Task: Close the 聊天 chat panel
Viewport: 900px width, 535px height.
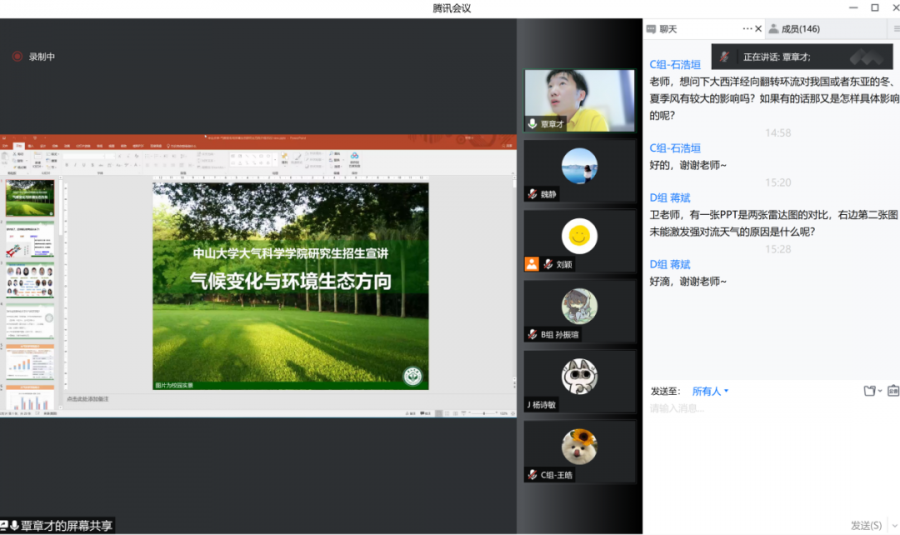Action: [x=758, y=29]
